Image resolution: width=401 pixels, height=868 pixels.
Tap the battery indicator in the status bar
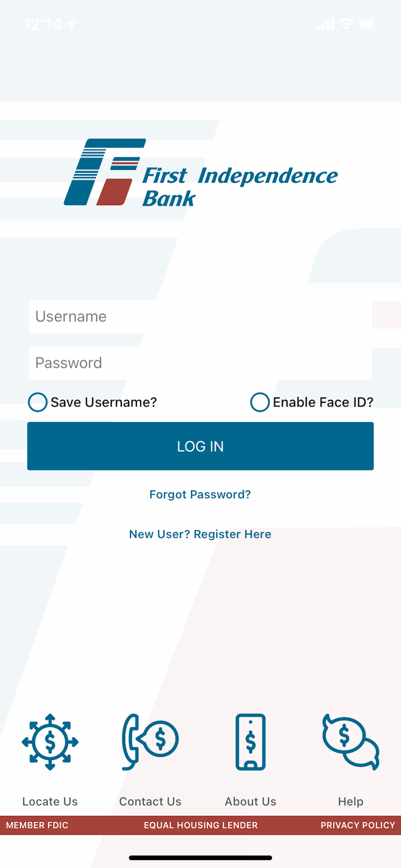(372, 24)
